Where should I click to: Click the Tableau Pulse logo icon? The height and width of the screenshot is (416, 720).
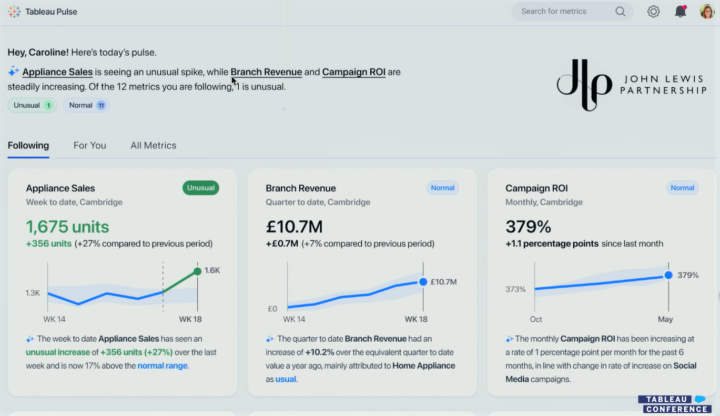[14, 11]
